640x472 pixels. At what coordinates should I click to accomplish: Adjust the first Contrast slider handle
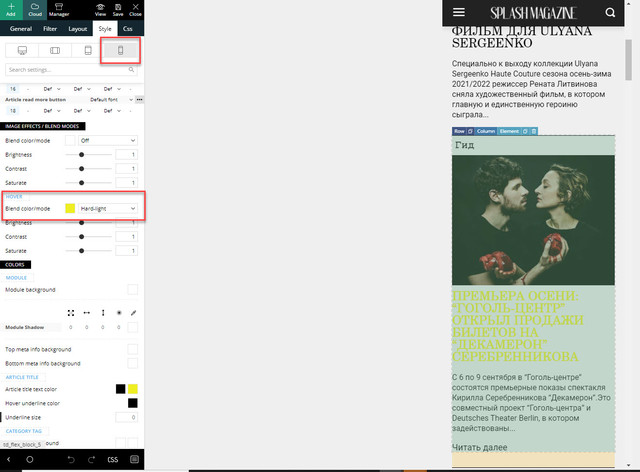[82, 169]
